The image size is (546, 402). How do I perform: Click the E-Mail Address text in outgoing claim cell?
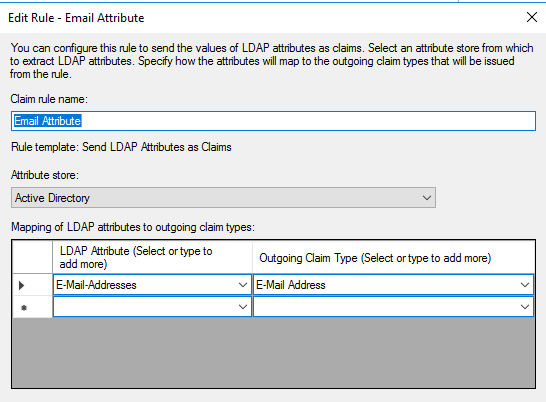(x=291, y=285)
